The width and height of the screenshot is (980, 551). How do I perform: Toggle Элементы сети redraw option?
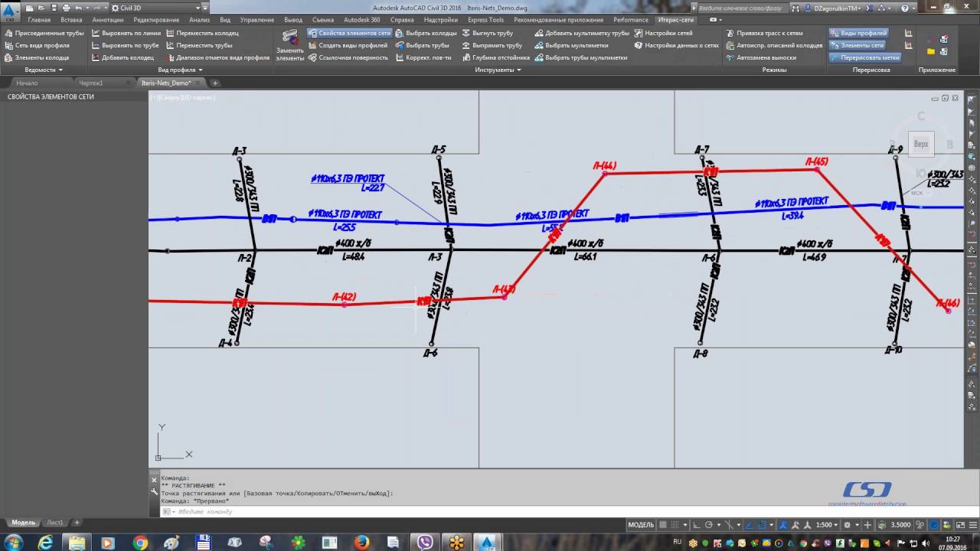click(x=857, y=45)
